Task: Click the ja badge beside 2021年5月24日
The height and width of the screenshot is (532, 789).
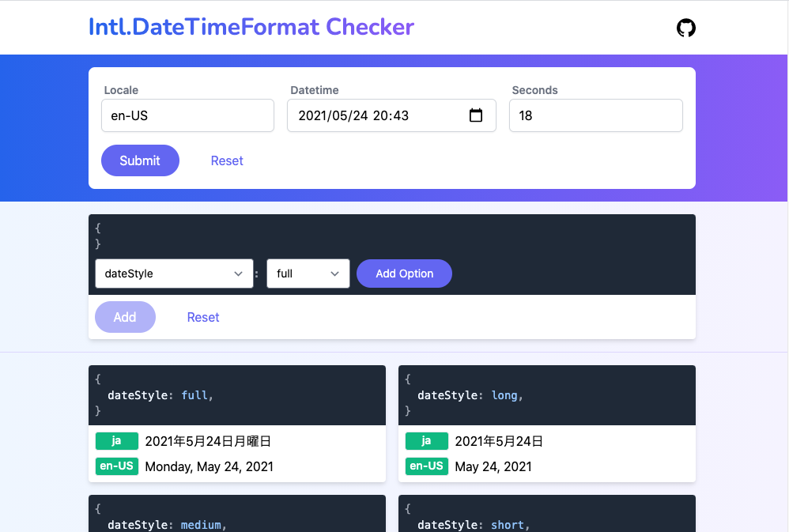Action: (x=426, y=441)
